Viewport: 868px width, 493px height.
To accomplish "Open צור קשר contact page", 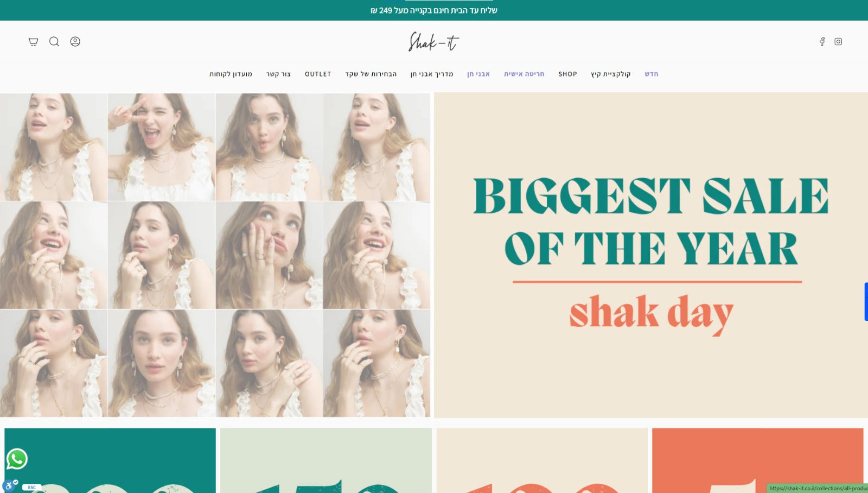I will coord(279,74).
